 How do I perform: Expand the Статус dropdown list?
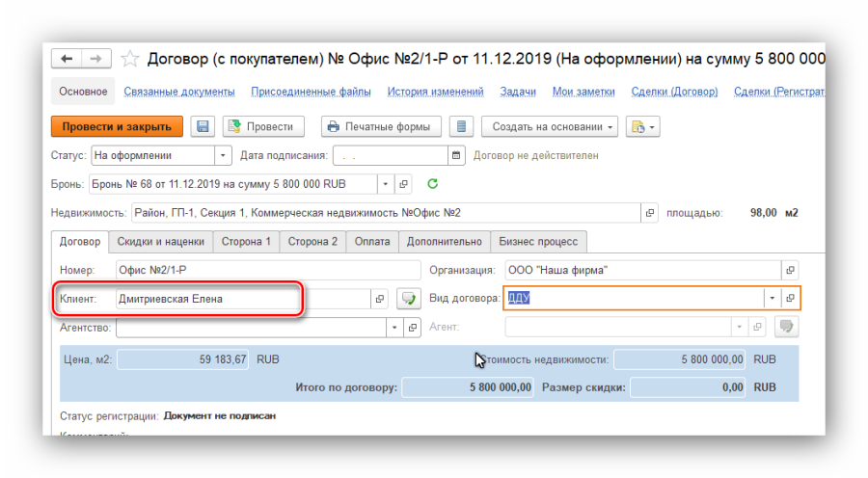[224, 155]
